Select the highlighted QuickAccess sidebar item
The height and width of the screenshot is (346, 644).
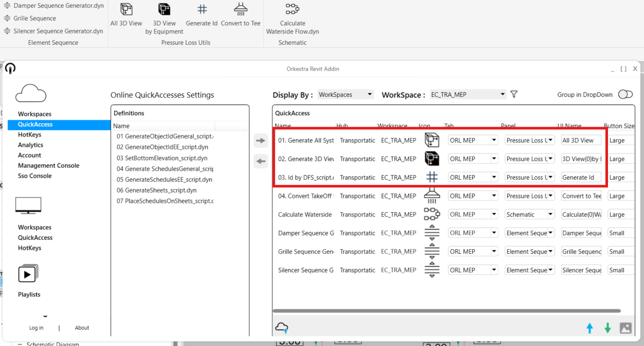point(59,124)
